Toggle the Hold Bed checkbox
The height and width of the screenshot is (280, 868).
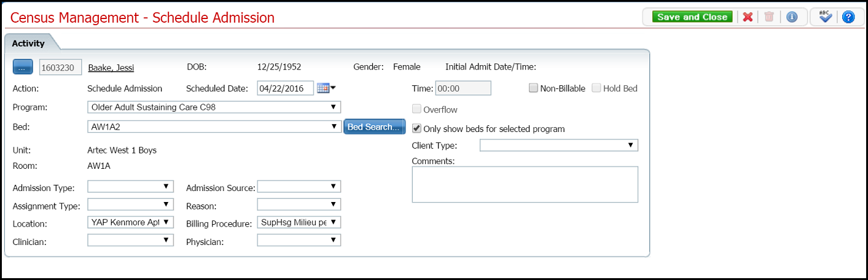pyautogui.click(x=596, y=88)
